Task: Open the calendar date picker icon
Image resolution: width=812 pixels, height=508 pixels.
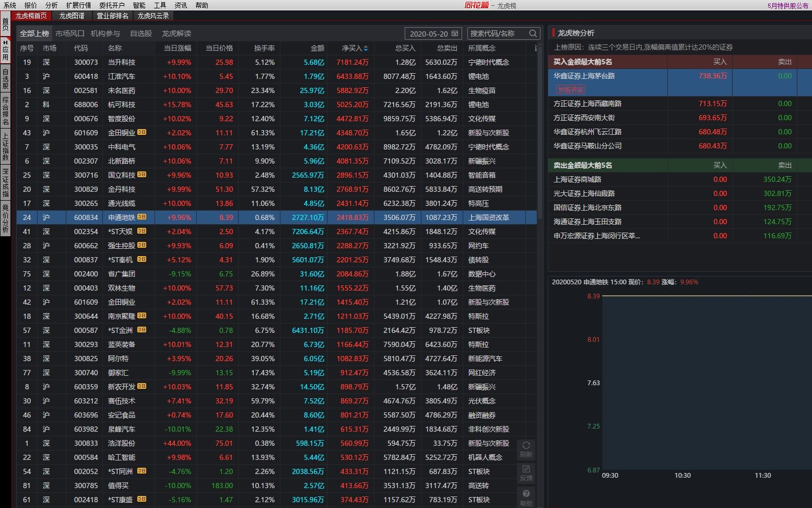Action: pos(455,33)
